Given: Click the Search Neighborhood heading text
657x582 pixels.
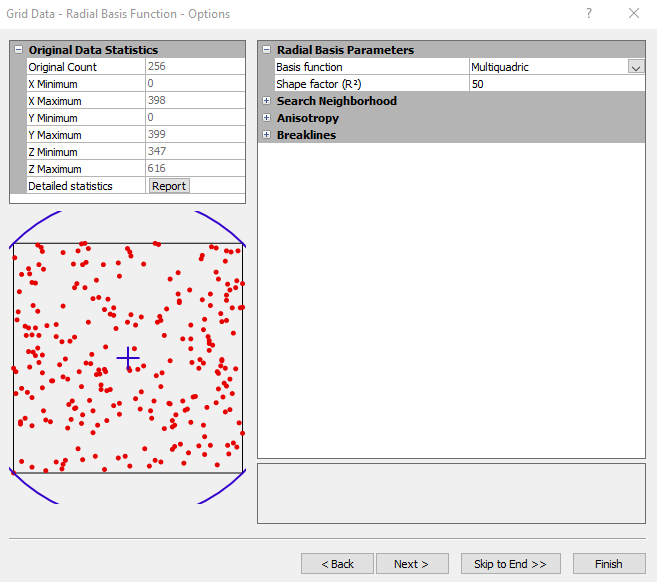Looking at the screenshot, I should (x=336, y=101).
